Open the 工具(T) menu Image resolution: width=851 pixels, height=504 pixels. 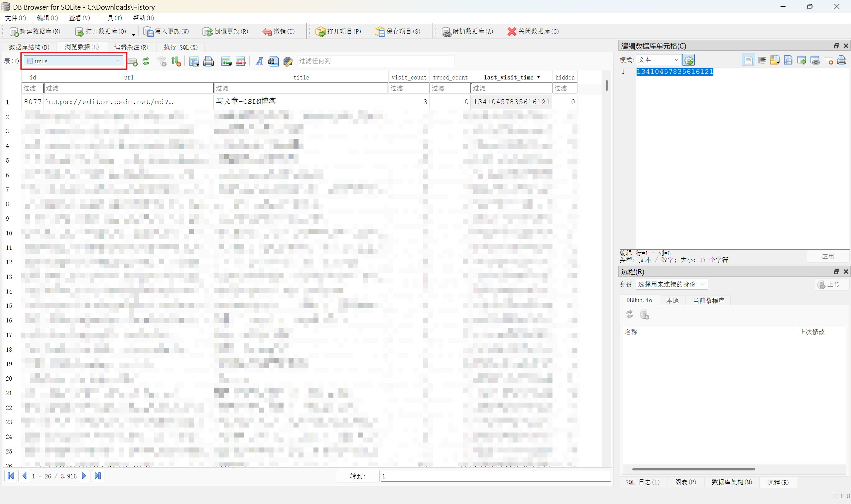[x=111, y=18]
